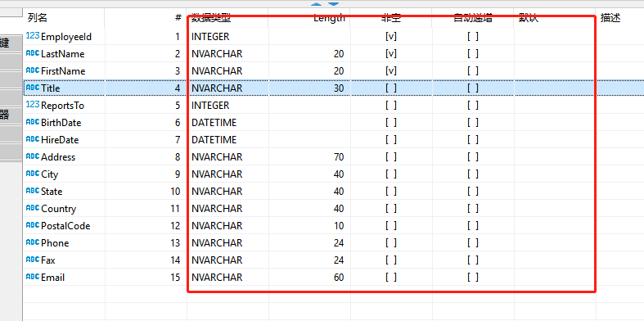This screenshot has width=644, height=321.
Task: Select the BirthDate column name
Action: pos(61,123)
